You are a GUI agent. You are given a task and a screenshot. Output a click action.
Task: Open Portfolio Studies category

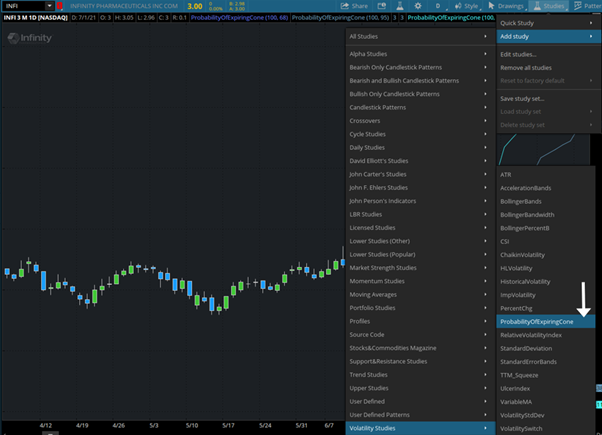(x=418, y=308)
